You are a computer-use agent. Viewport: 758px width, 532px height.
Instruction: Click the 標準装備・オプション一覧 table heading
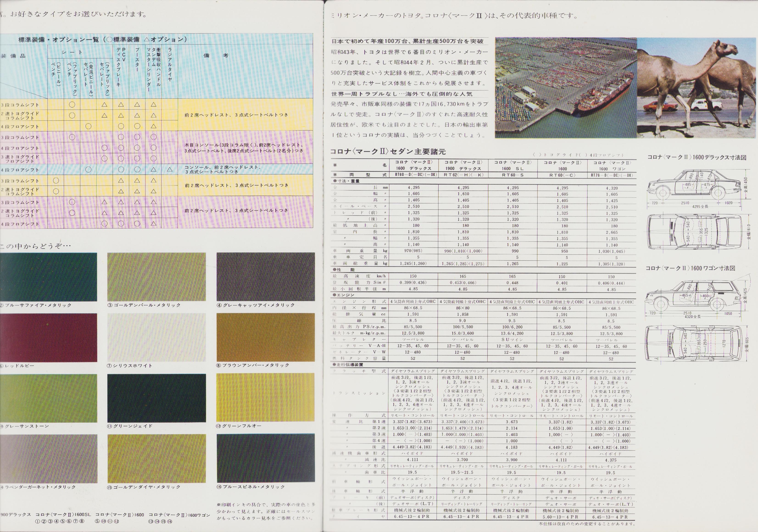(x=103, y=40)
